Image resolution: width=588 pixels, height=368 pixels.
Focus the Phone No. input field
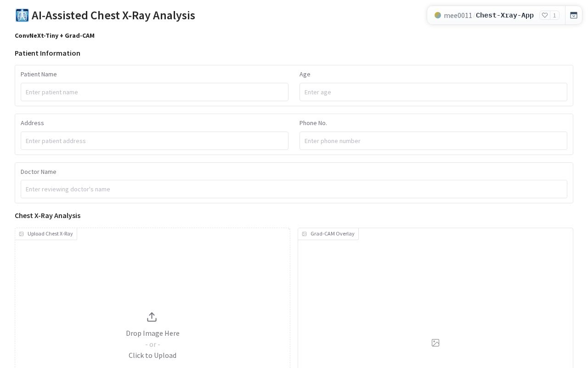(433, 141)
